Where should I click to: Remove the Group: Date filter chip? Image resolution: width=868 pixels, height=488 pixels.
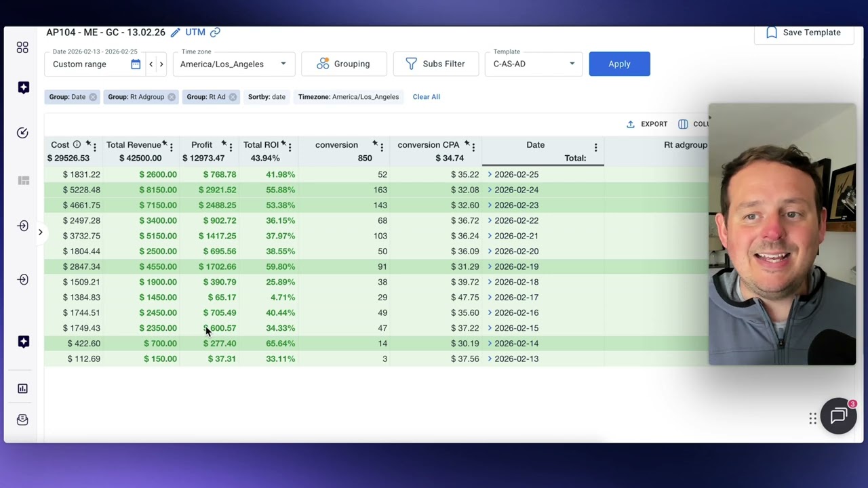93,97
